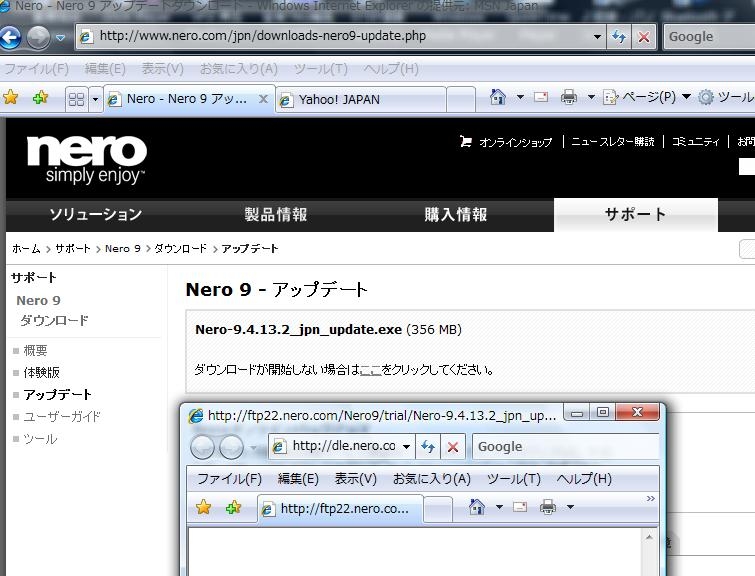The width and height of the screenshot is (755, 576).
Task: Open Favorites Center star in popup window
Action: pyautogui.click(x=203, y=507)
